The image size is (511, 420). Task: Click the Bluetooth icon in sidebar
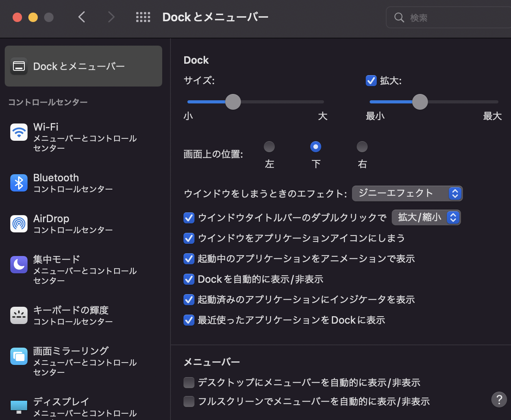tap(19, 183)
